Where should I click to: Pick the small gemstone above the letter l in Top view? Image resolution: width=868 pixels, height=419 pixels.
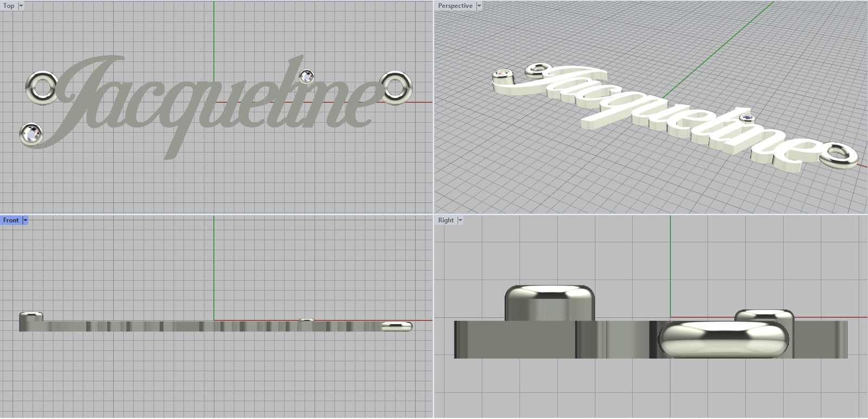point(307,77)
